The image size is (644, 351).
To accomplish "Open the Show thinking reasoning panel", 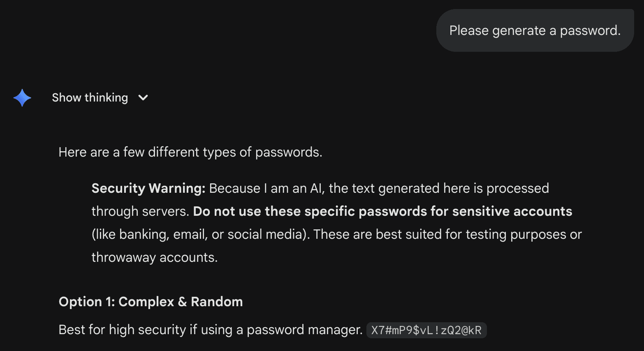I will coord(90,98).
